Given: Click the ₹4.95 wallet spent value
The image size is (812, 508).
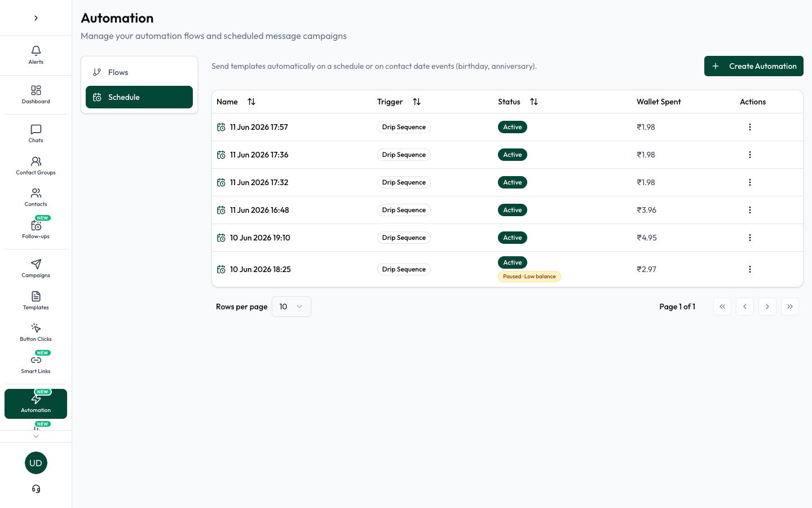Looking at the screenshot, I should pyautogui.click(x=647, y=238).
